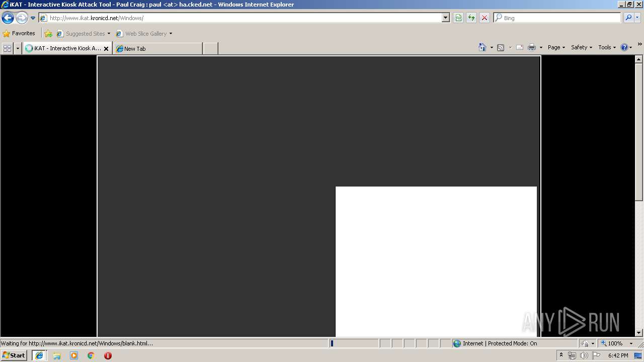Run search with the magnifier button
Screen dimensions: 644x362
tap(628, 18)
